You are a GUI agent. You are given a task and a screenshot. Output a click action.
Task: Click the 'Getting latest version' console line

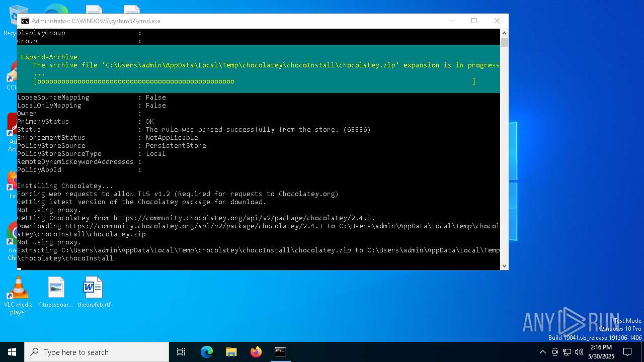pos(142,202)
